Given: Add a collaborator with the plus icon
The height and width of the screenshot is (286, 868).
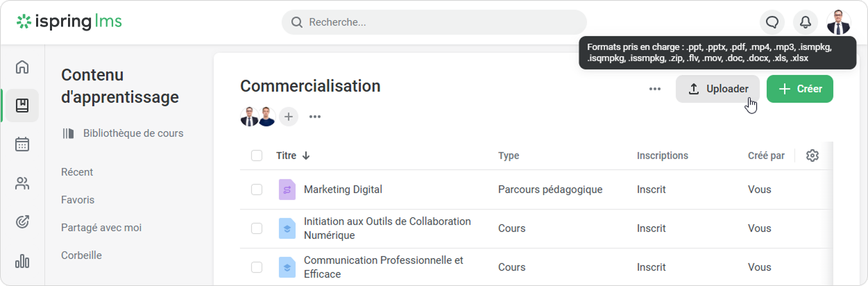Looking at the screenshot, I should pos(289,117).
